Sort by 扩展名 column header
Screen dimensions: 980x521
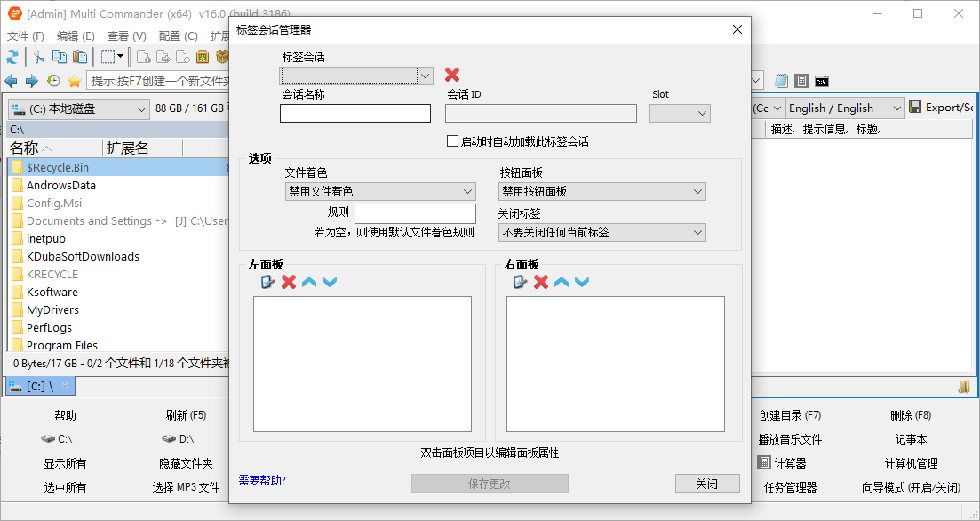(142, 148)
